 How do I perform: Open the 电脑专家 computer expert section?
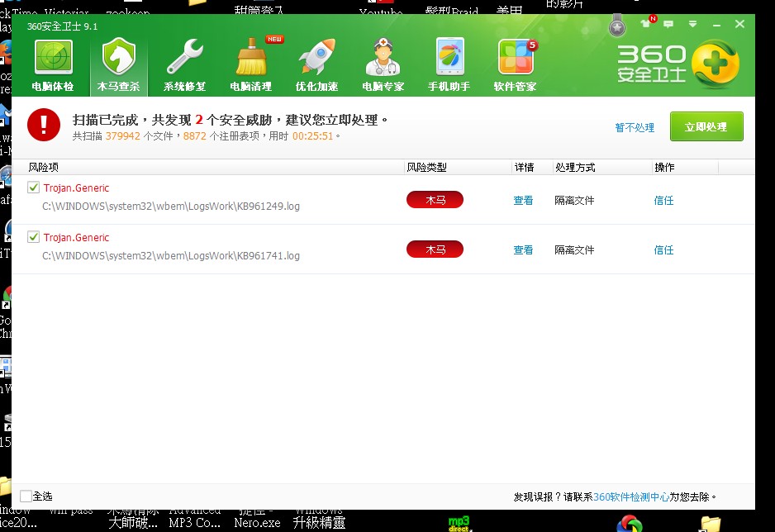click(x=383, y=65)
